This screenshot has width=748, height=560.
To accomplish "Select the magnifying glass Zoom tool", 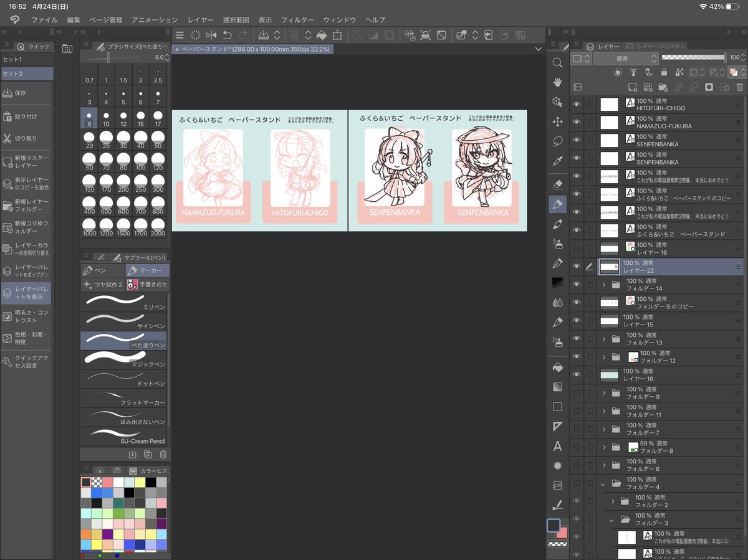I will [558, 62].
